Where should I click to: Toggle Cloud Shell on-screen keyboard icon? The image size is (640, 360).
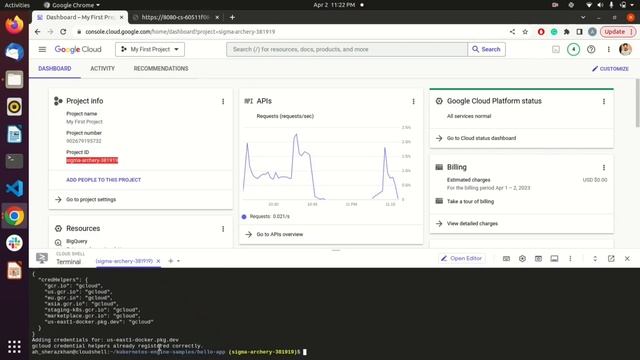point(506,258)
